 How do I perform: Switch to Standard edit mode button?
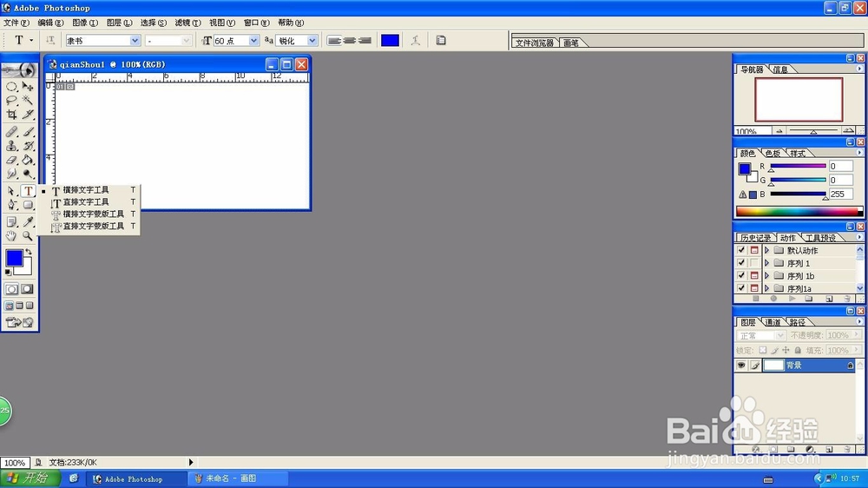click(x=11, y=289)
